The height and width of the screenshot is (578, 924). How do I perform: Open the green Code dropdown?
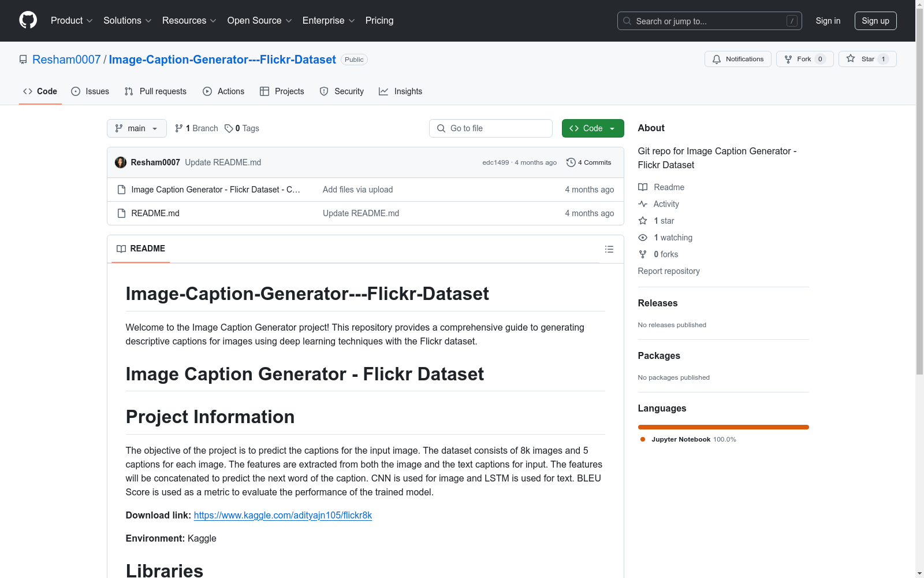(593, 128)
